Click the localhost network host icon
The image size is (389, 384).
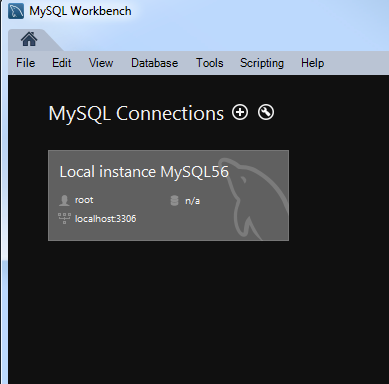point(64,219)
